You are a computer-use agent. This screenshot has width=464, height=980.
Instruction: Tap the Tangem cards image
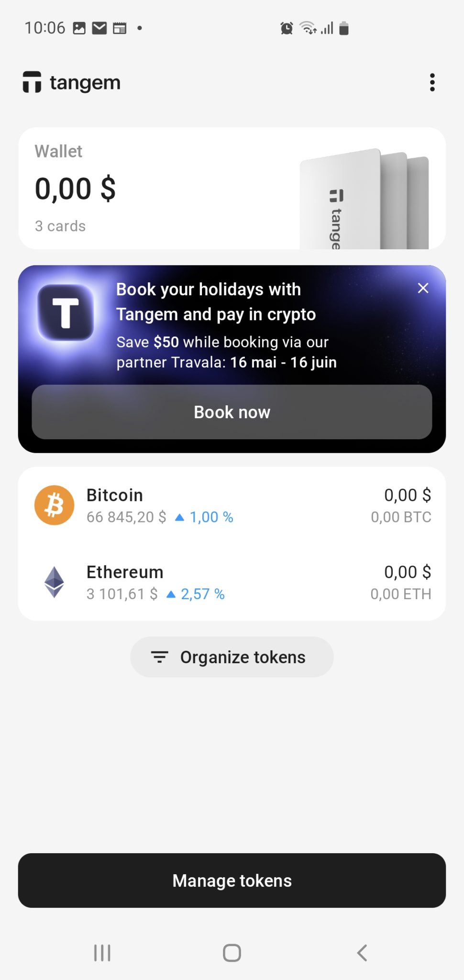click(365, 201)
